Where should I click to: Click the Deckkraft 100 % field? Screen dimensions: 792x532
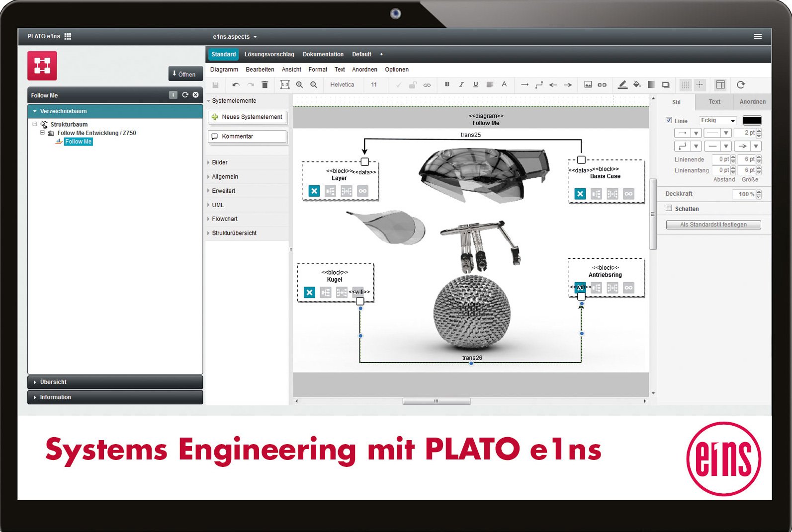(x=747, y=194)
